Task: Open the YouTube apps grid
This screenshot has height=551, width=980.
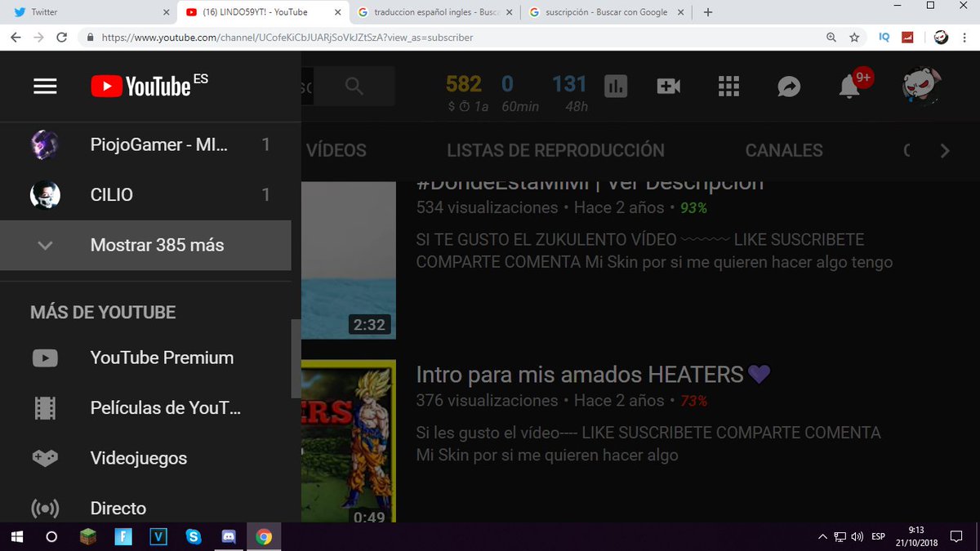Action: point(728,87)
